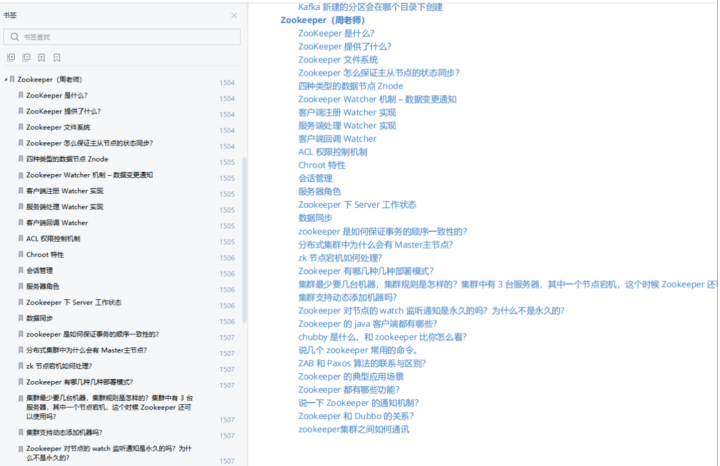This screenshot has height=466, width=720.
Task: Select bookmark Zookeeper 对节点的 watch 监听通知是永久的吗?
Action: pos(109,453)
